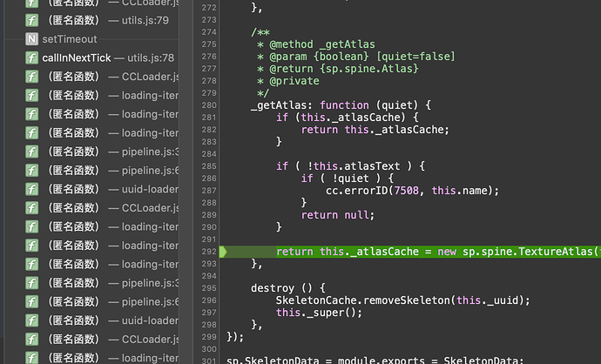Set a breakpoint on line number 296
Viewport: 601px width, 364px height.
[x=209, y=300]
